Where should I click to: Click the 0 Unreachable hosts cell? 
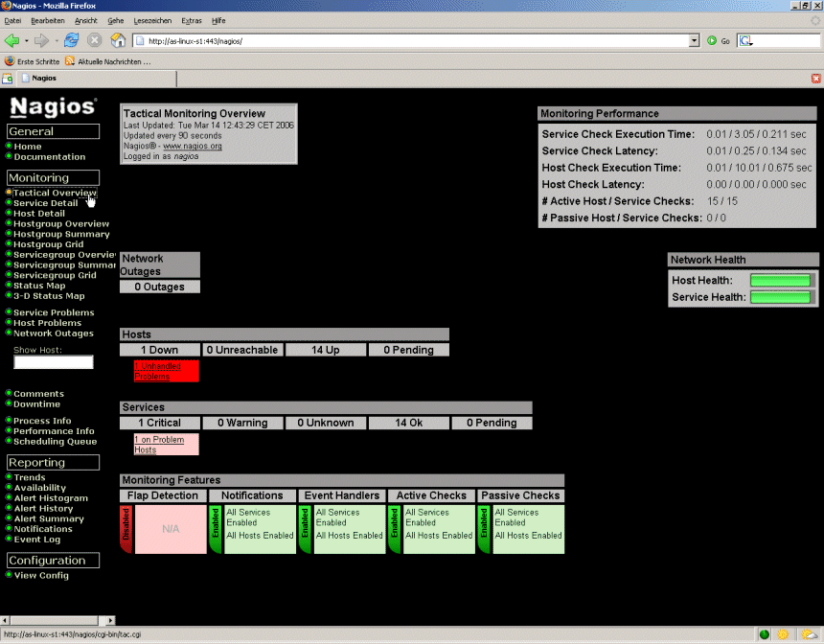tap(242, 350)
